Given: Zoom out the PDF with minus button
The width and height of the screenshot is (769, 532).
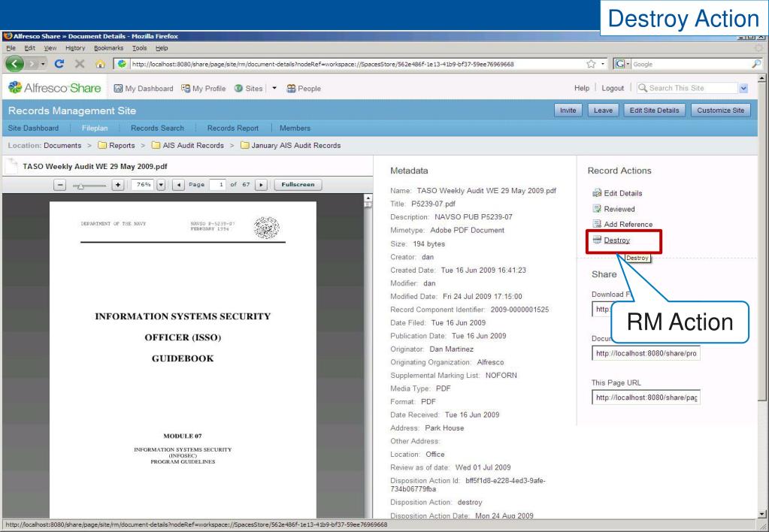Looking at the screenshot, I should click(x=60, y=185).
